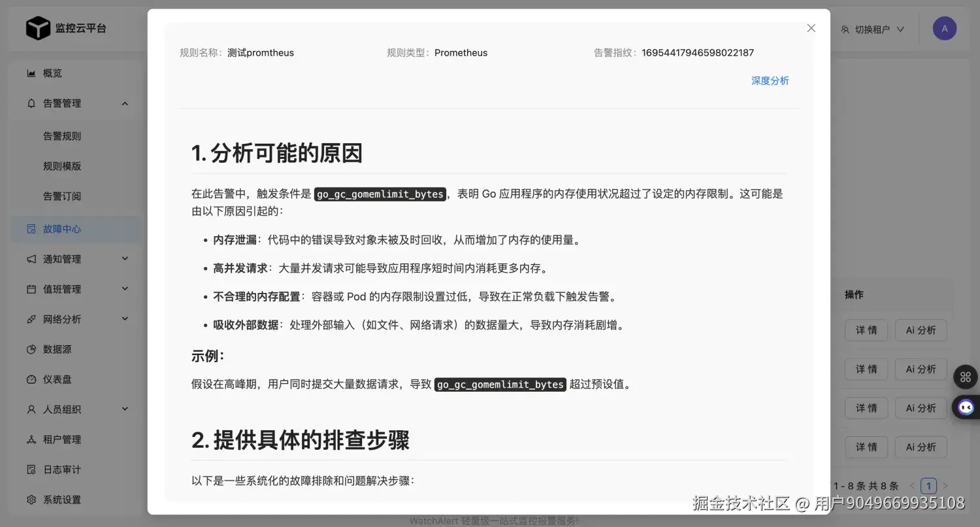Open the 日志审计 log audit icon
This screenshot has width=980, height=527.
click(31, 469)
